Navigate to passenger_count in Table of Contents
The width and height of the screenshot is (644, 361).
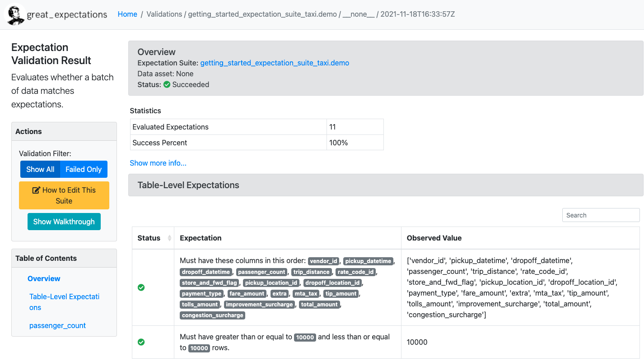57,325
